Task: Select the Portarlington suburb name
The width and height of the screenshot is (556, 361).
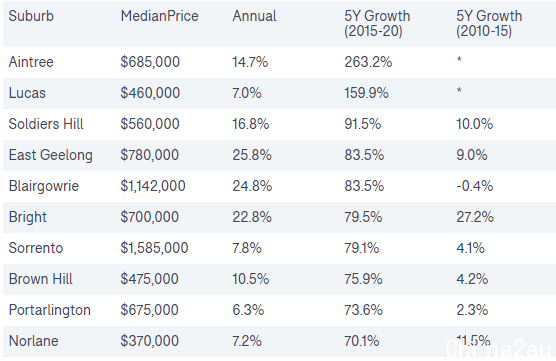Action: (x=50, y=310)
